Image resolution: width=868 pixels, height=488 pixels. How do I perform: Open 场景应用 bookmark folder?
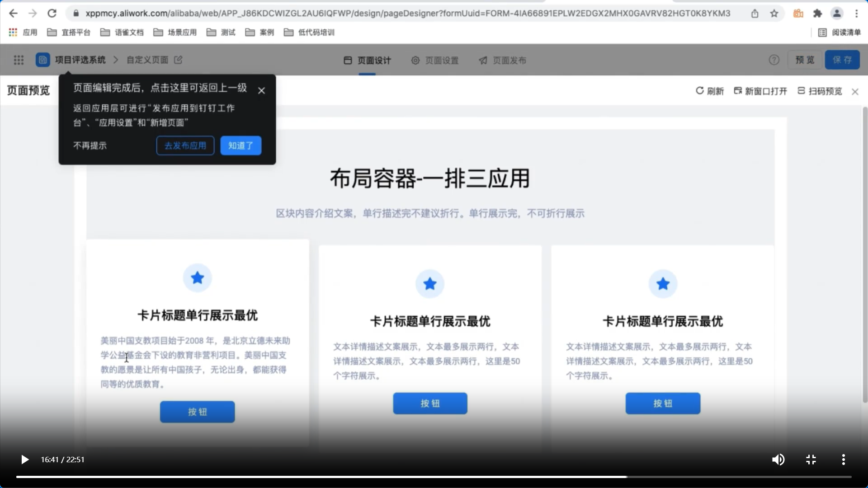[175, 33]
